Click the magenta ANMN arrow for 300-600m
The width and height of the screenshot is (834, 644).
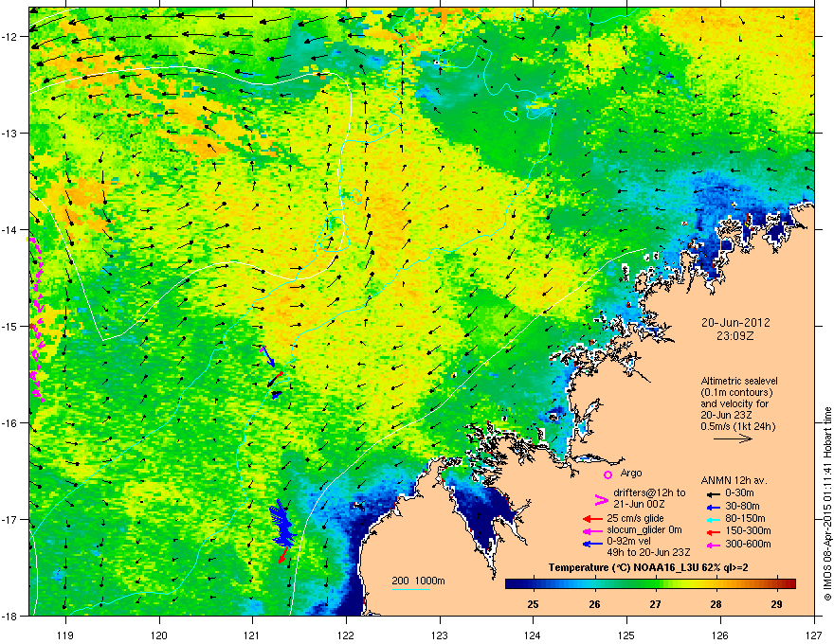pyautogui.click(x=713, y=545)
